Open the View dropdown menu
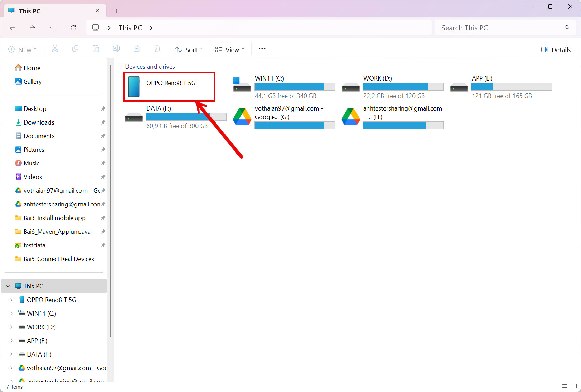581x392 pixels. click(x=230, y=50)
